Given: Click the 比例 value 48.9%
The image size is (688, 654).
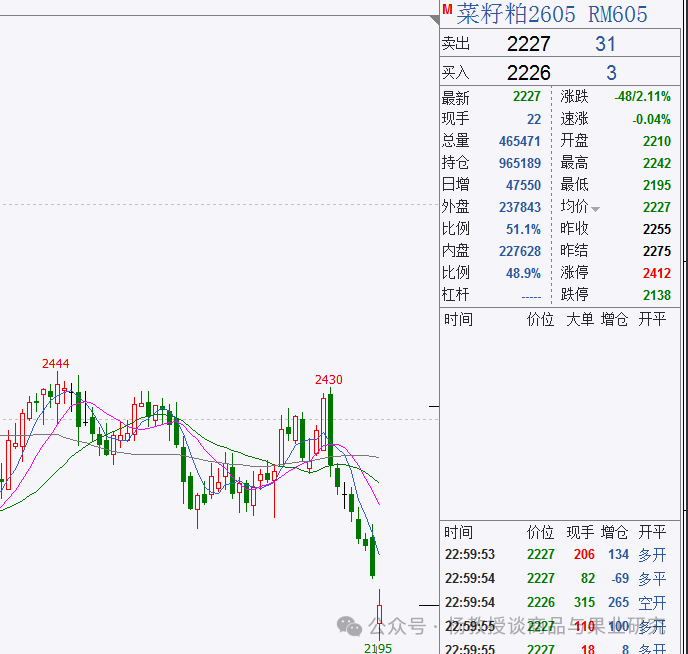Looking at the screenshot, I should pos(523,273).
